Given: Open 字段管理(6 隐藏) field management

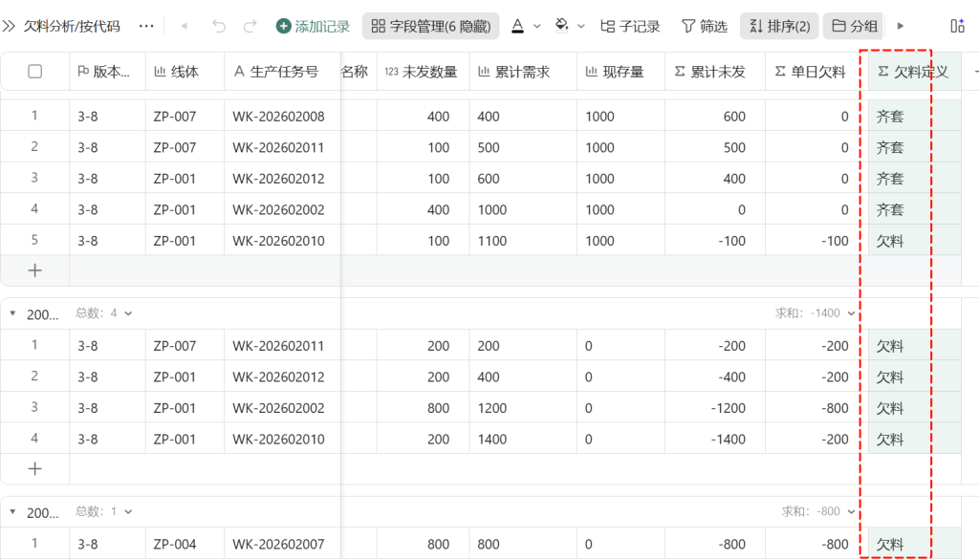Looking at the screenshot, I should coord(431,26).
